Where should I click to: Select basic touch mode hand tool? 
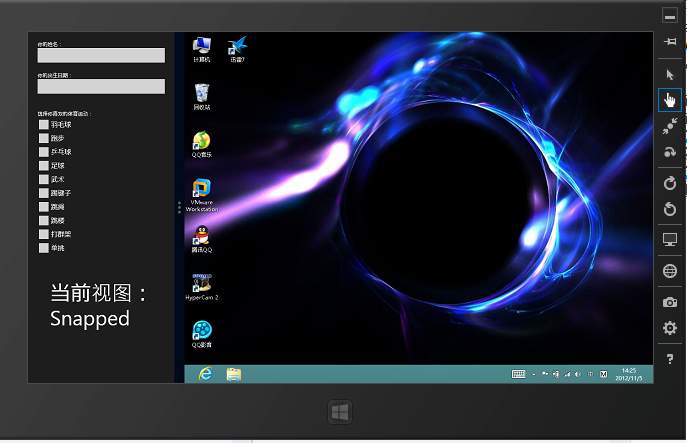[669, 100]
